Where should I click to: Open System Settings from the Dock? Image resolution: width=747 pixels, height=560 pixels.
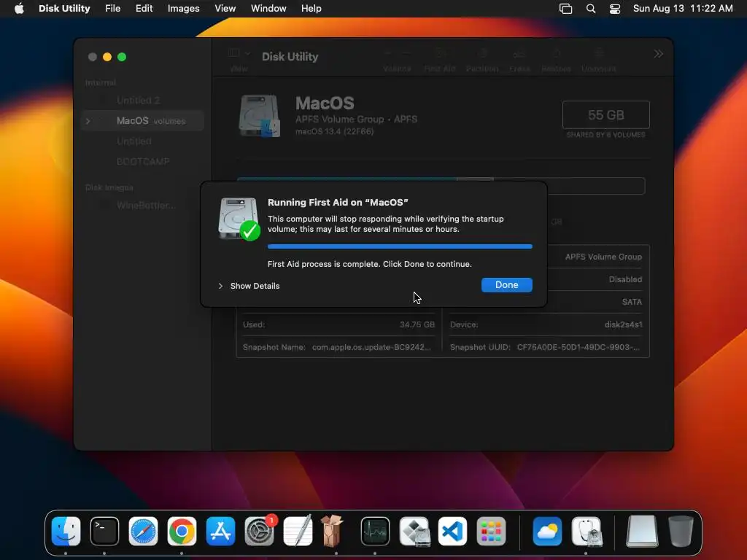(x=259, y=531)
